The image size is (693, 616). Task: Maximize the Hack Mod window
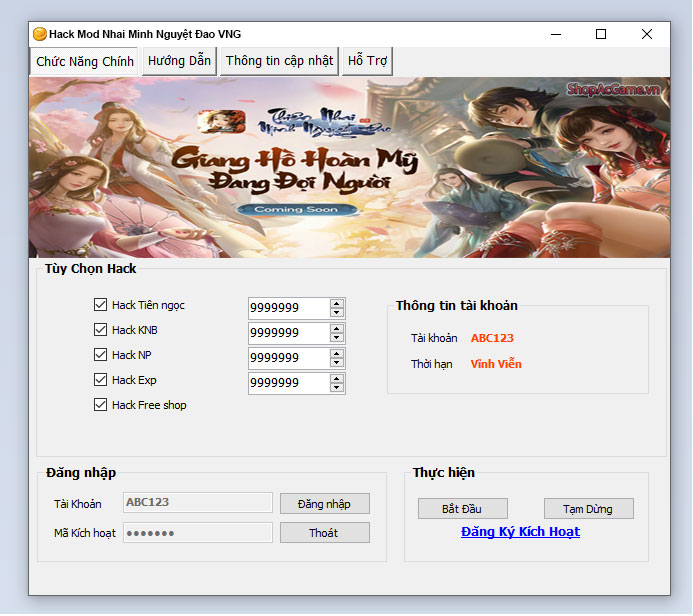(601, 34)
